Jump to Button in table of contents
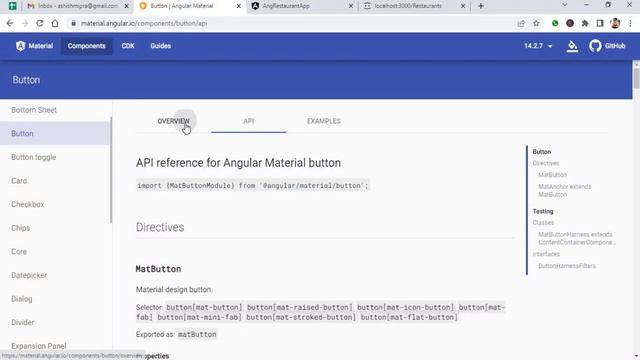This screenshot has width=640, height=360. (x=542, y=152)
